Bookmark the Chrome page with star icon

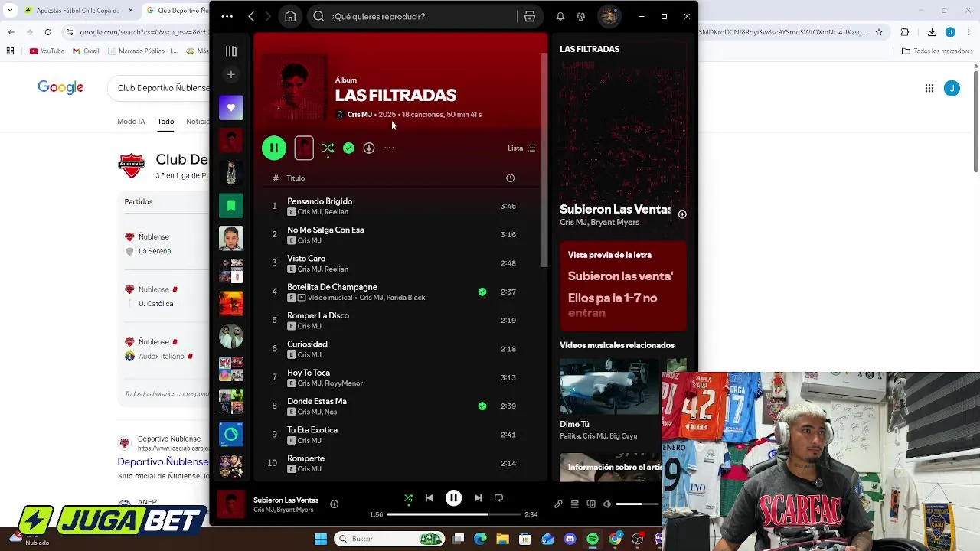pyautogui.click(x=879, y=32)
